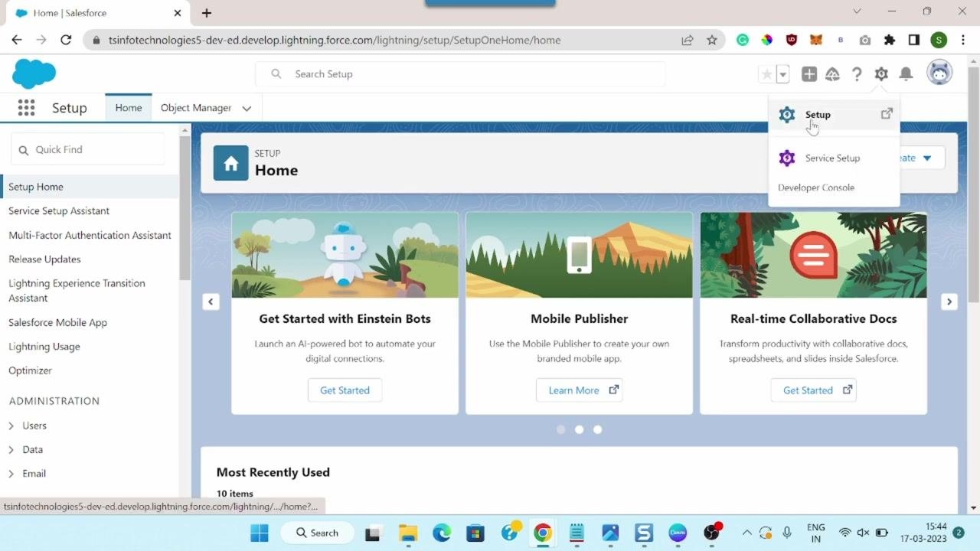Open Multi-Factor Authentication Assistant
This screenshot has height=551, width=980.
[x=90, y=236]
